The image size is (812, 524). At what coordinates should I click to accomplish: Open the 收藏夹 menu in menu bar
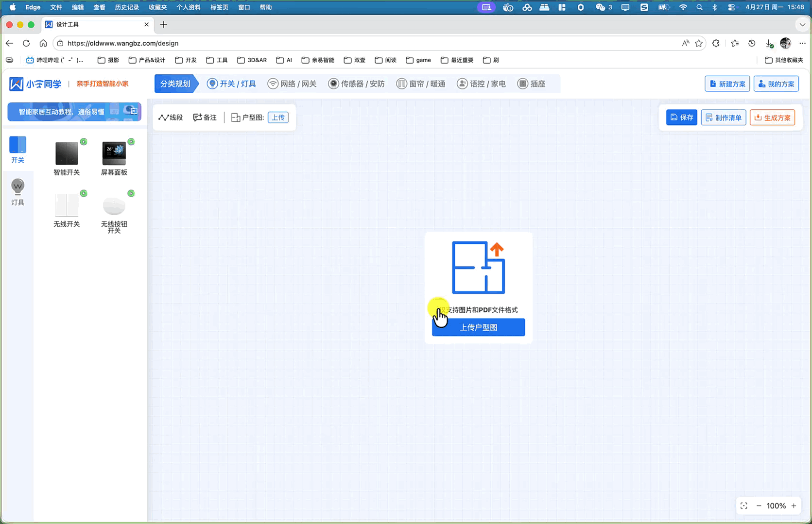pyautogui.click(x=157, y=7)
